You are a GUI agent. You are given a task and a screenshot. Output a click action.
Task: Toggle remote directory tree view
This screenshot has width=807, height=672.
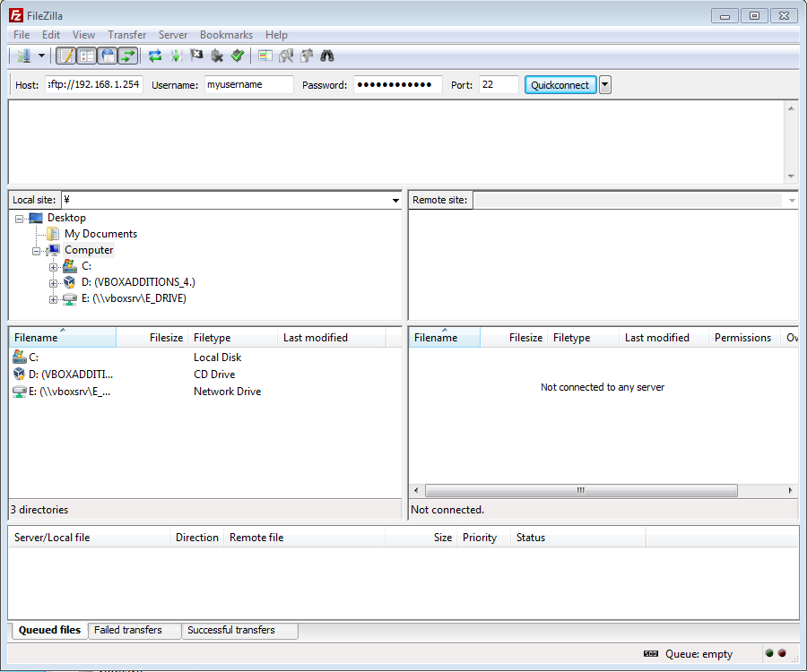coord(108,56)
